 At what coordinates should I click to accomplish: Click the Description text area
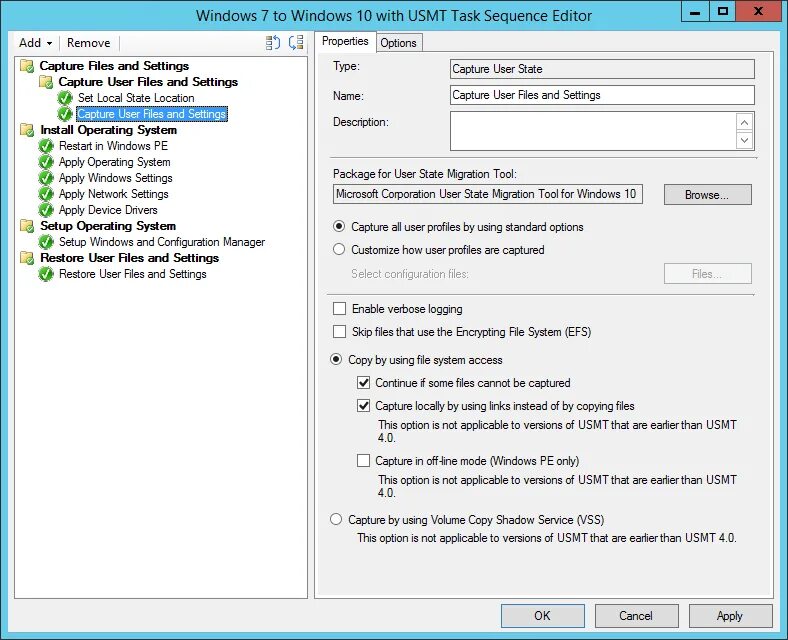(x=593, y=131)
